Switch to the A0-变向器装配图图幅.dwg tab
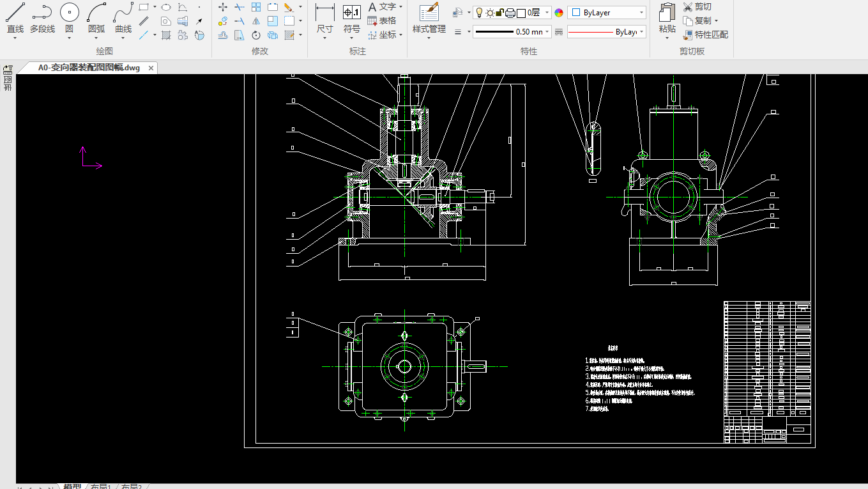868x489 pixels. click(88, 68)
